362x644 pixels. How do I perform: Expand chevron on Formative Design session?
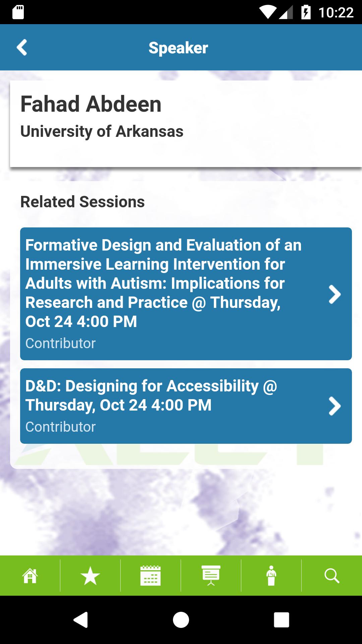334,294
